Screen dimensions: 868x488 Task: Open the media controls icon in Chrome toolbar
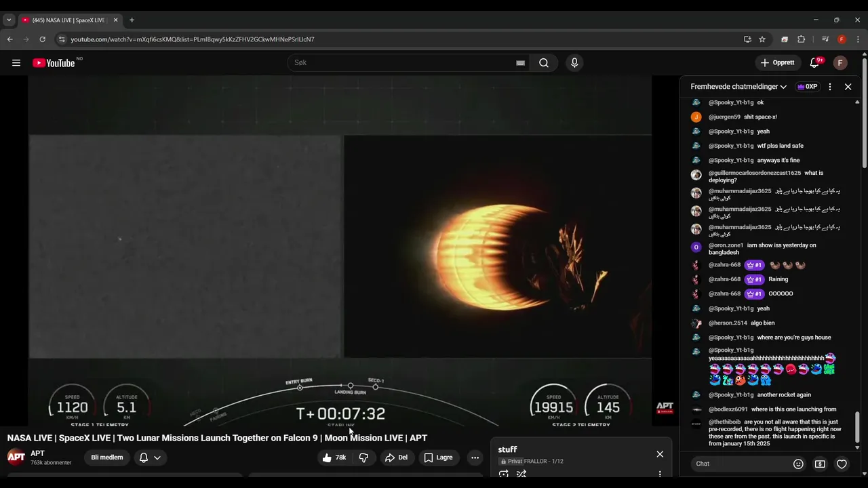(x=825, y=39)
